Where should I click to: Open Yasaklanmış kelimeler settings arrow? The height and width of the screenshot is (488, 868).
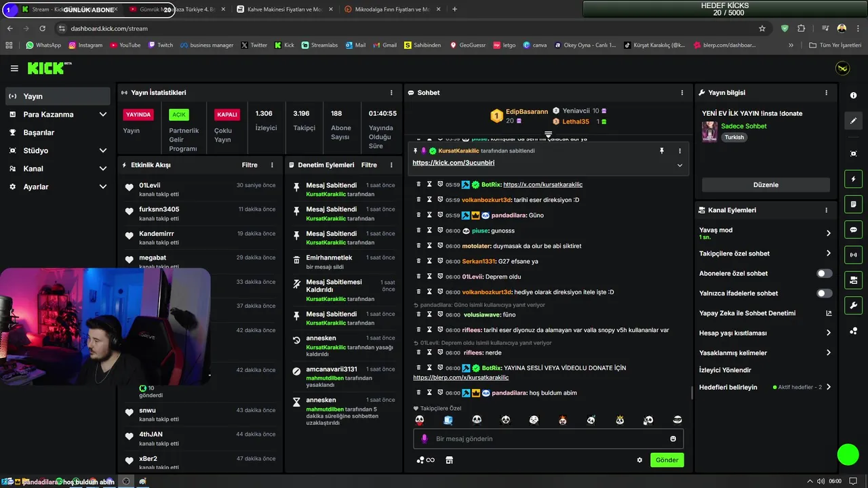[x=828, y=353]
